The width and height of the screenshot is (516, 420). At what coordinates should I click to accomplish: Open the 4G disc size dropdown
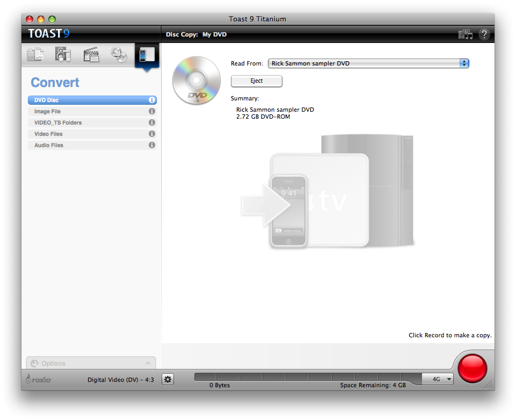point(438,379)
